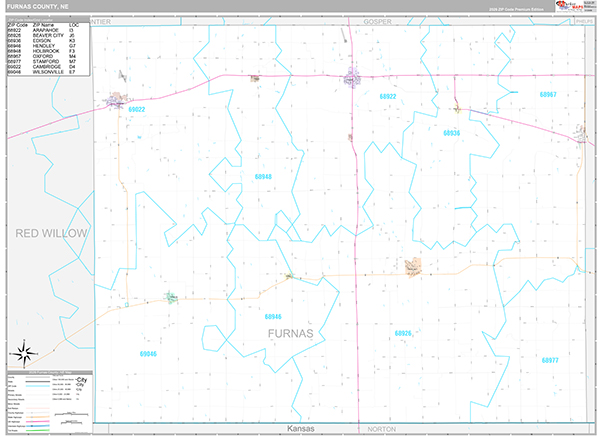This screenshot has width=600, height=436.
Task: Click the ARAPAHOE row in ZIP index
Action: (43, 30)
